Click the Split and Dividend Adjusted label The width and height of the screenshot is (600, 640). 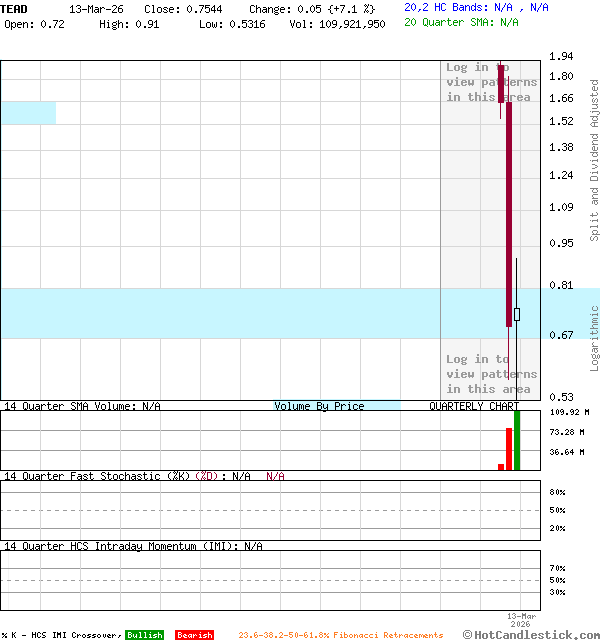click(594, 160)
